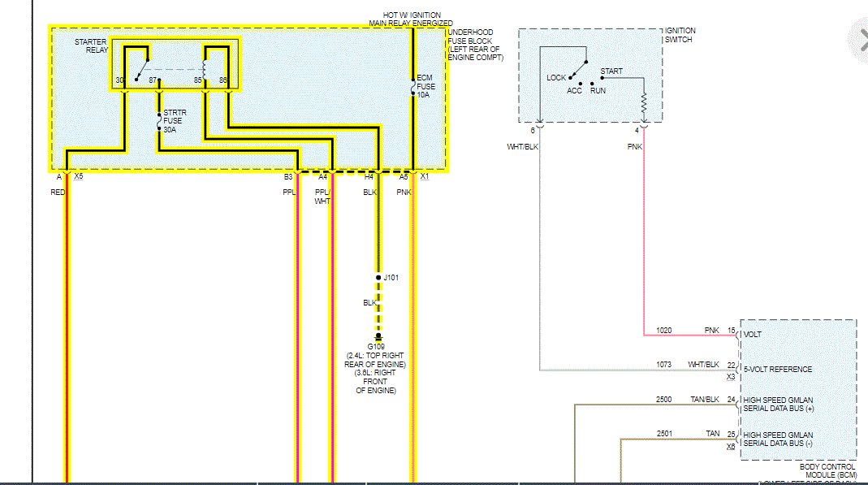Click the PNK label under ignition pin 4

tap(634, 147)
